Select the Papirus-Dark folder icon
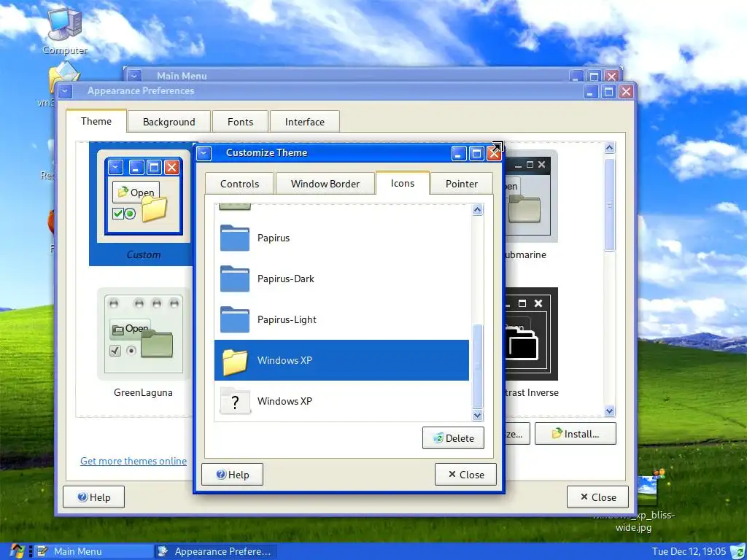 click(235, 279)
